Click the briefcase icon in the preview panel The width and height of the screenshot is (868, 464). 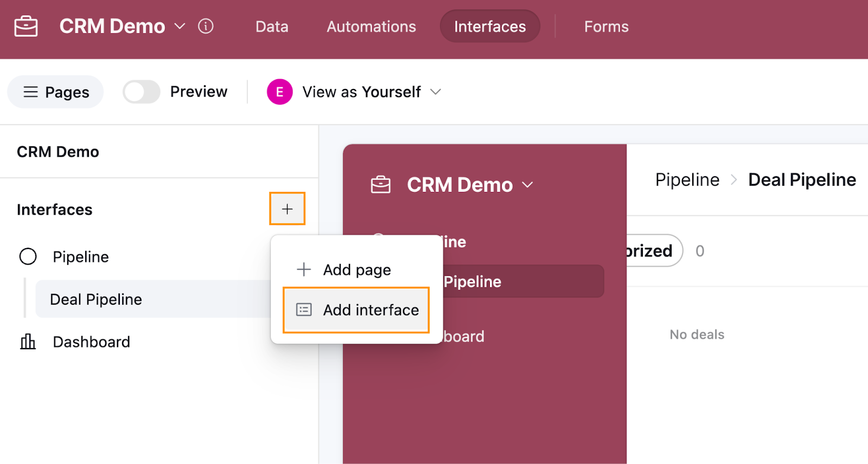click(381, 185)
